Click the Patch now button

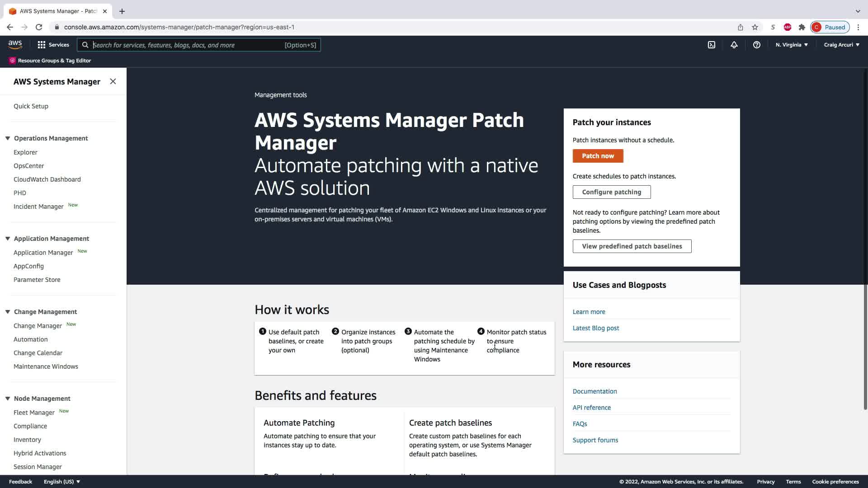tap(598, 156)
